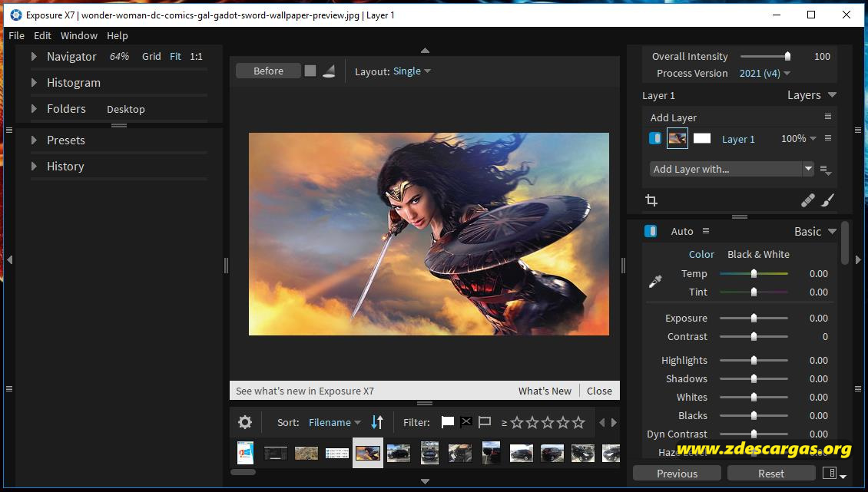This screenshot has width=868, height=492.
Task: Switch to Color mode
Action: tap(701, 254)
